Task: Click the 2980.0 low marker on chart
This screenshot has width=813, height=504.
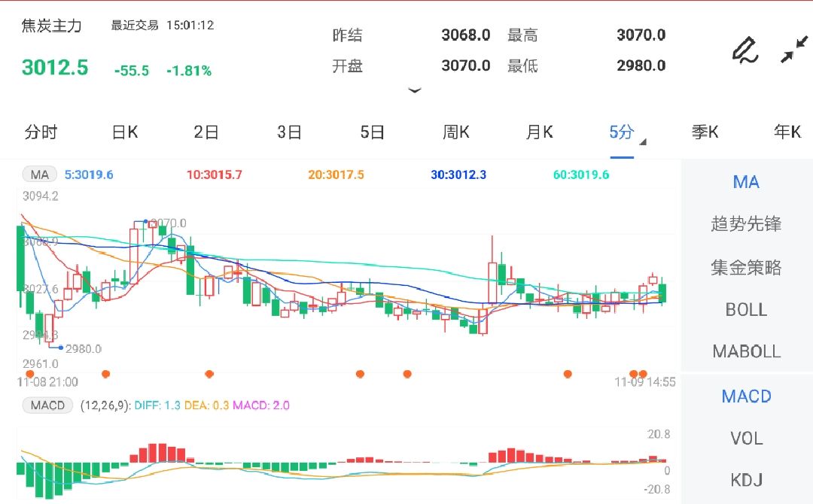Action: 83,348
